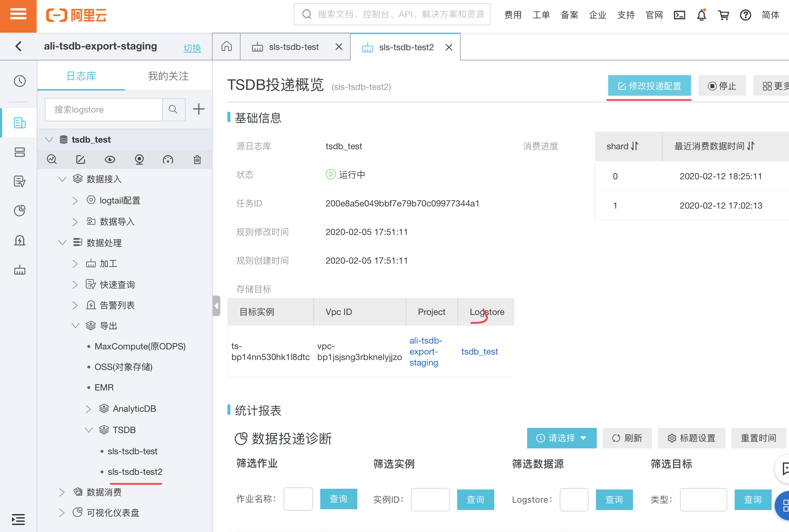Expand the 可视化仪表盘 node
The height and width of the screenshot is (532, 789).
pos(62,513)
